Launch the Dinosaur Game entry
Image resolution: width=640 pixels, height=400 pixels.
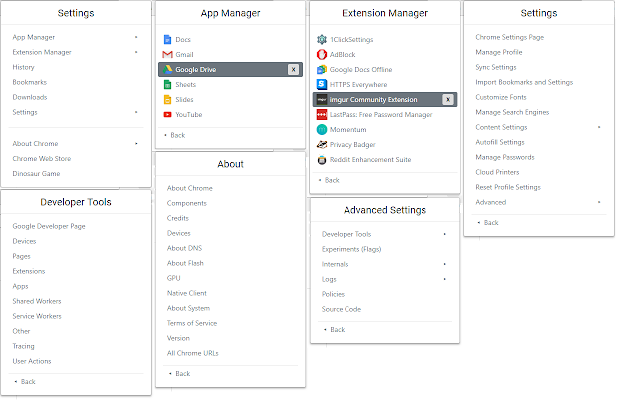tap(36, 173)
